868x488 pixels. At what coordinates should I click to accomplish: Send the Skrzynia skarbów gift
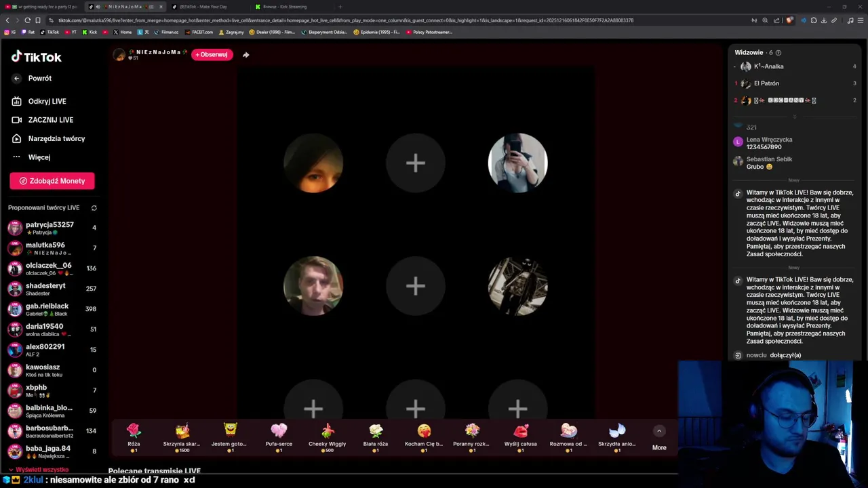pos(182,437)
